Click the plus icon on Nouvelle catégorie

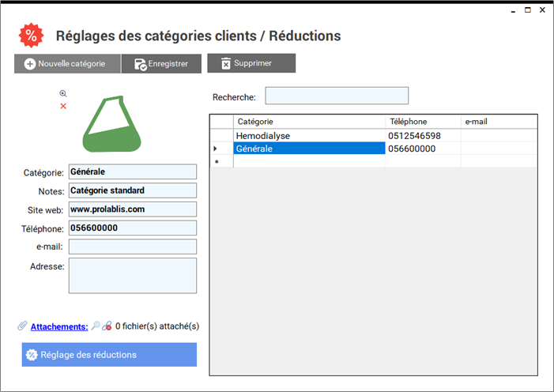pyautogui.click(x=29, y=64)
